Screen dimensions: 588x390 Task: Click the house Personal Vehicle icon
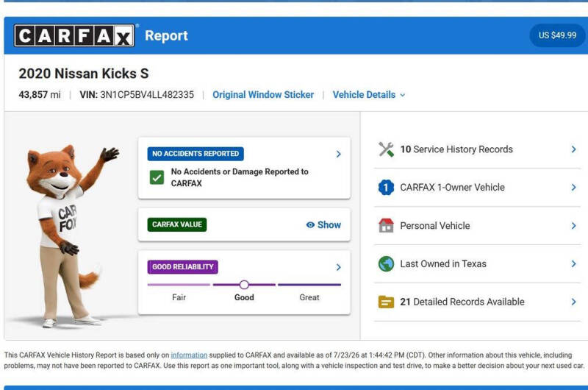386,226
